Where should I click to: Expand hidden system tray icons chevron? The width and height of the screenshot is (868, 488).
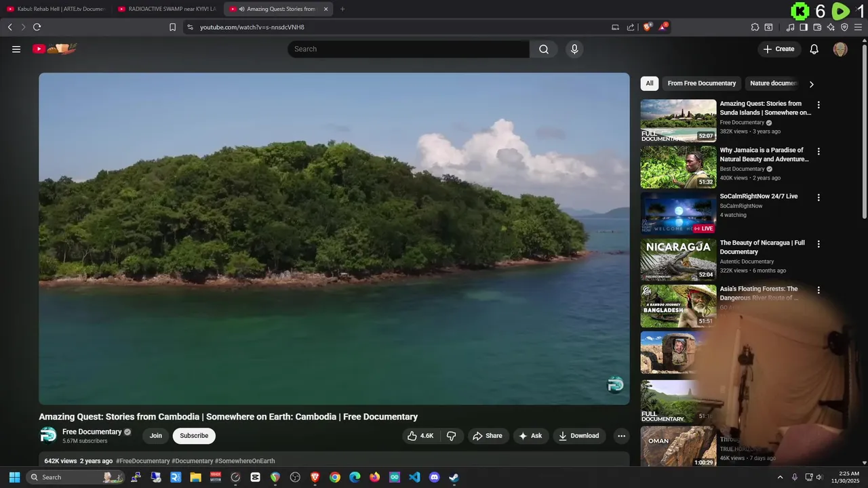(780, 477)
